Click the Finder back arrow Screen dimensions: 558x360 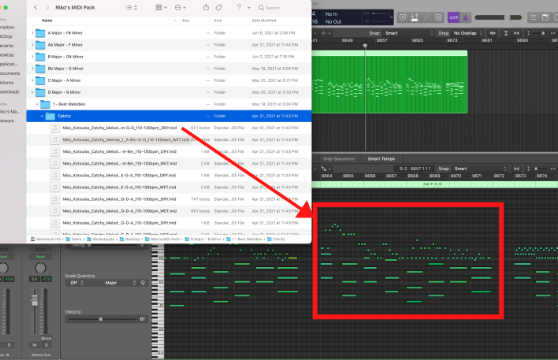point(35,7)
